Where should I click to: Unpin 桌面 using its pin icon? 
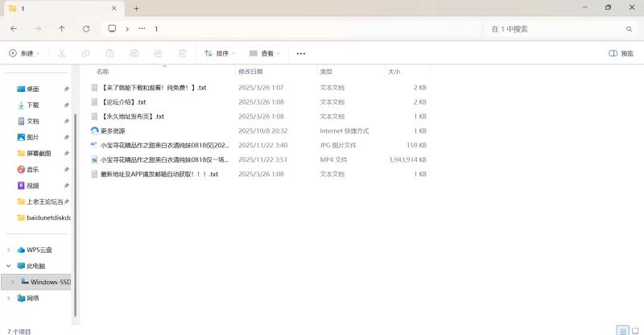[67, 89]
